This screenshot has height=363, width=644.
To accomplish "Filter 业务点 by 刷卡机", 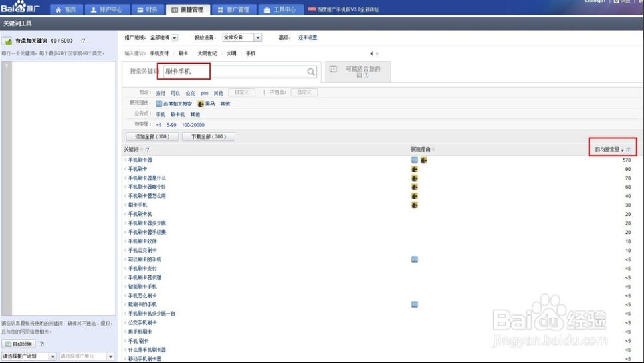I will coord(178,114).
